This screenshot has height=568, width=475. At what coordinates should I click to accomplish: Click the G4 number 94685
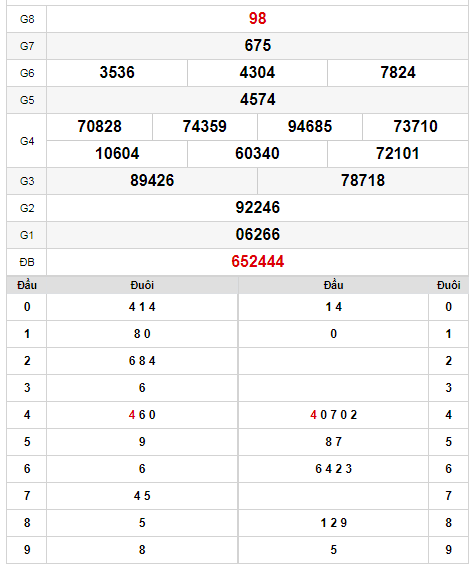(310, 127)
